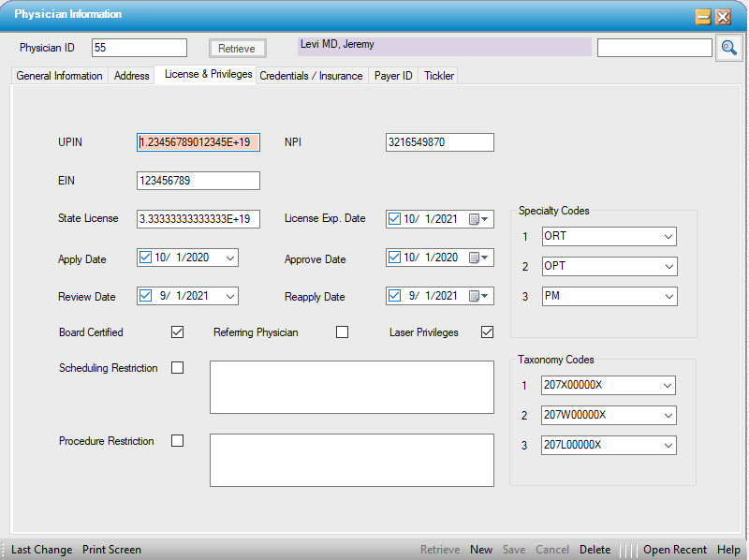Minimize the Physician Information window
The image size is (749, 560).
point(702,17)
